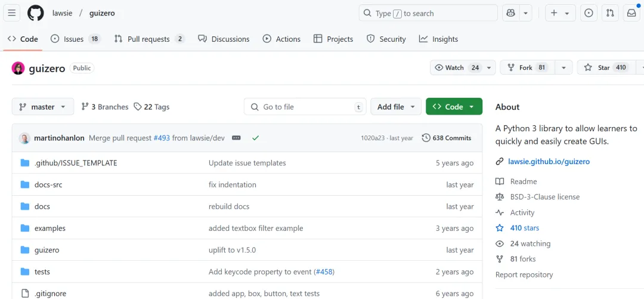Open the Activity link in About
The width and height of the screenshot is (644, 299).
[522, 212]
